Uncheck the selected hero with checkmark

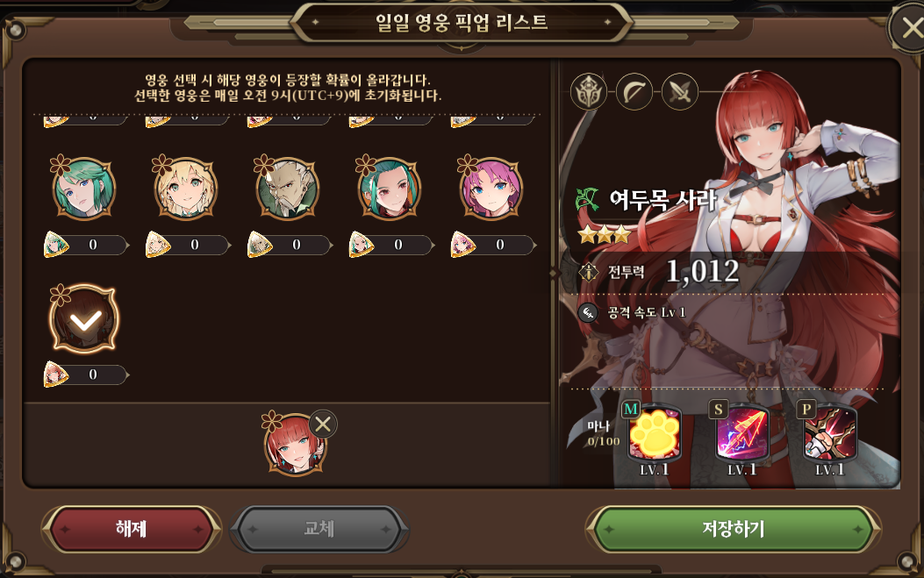pyautogui.click(x=84, y=319)
